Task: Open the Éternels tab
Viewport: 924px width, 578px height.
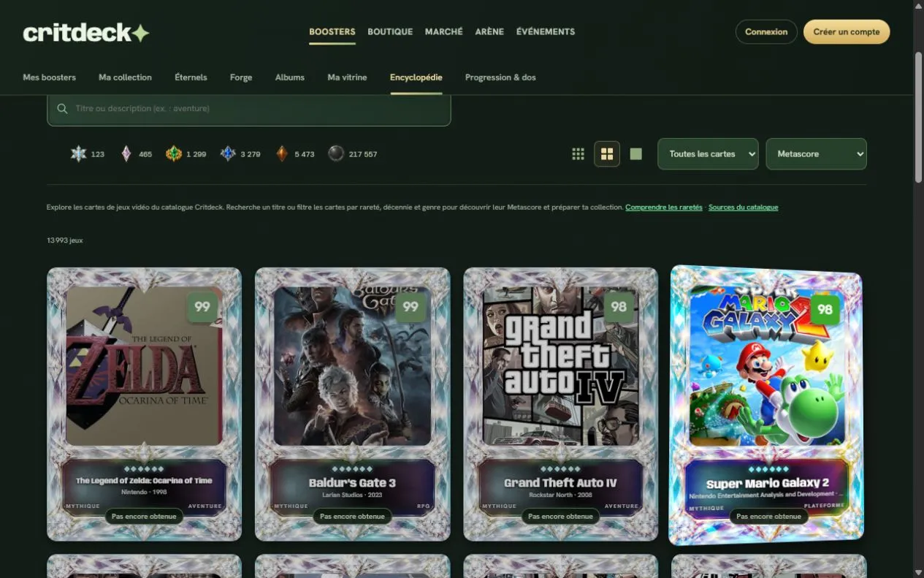Action: click(191, 77)
